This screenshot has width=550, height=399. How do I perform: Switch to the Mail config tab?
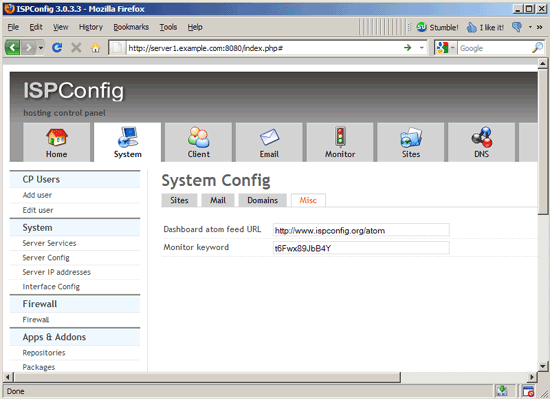tap(218, 200)
